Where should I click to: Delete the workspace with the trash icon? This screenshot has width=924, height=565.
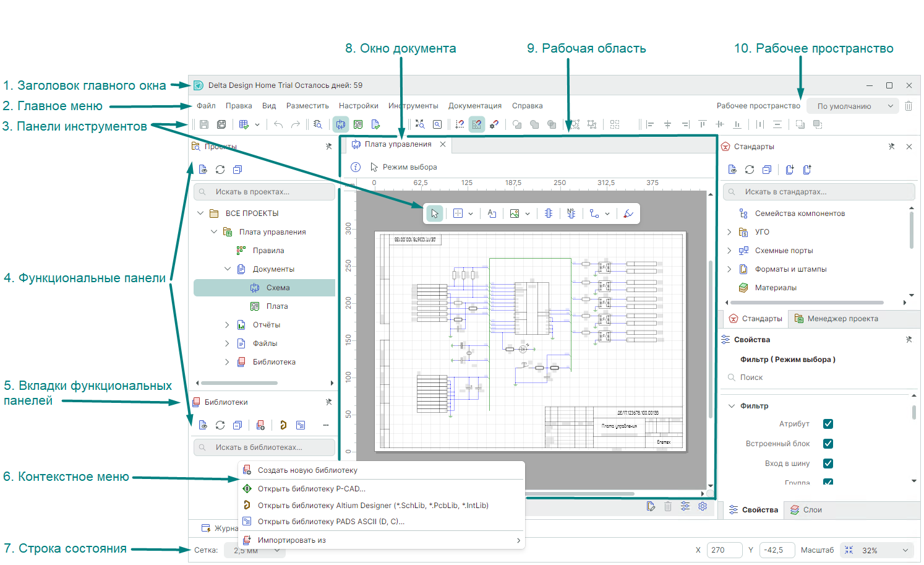tap(909, 106)
